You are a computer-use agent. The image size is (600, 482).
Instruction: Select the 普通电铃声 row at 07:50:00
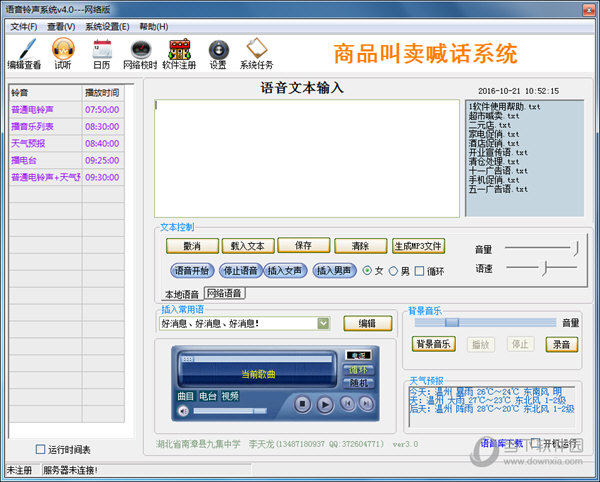[x=67, y=110]
